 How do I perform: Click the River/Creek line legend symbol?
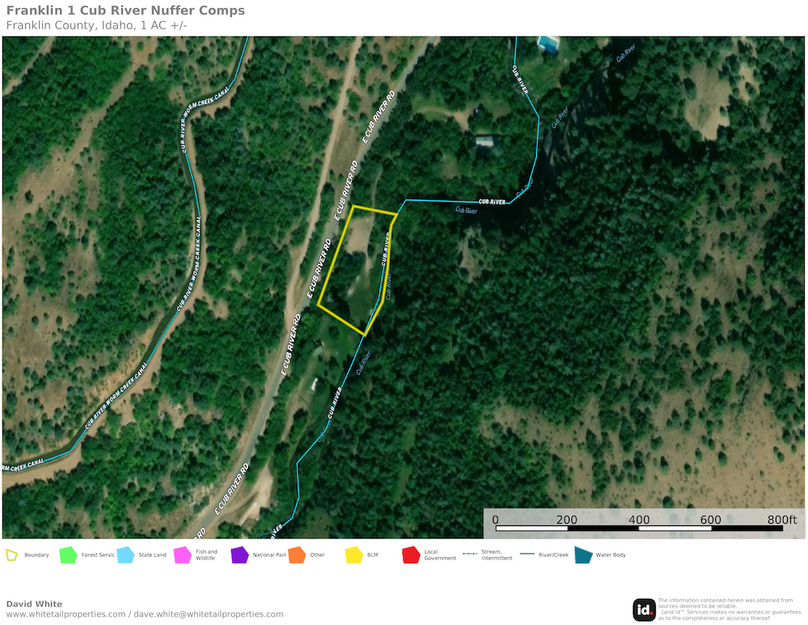click(x=527, y=554)
